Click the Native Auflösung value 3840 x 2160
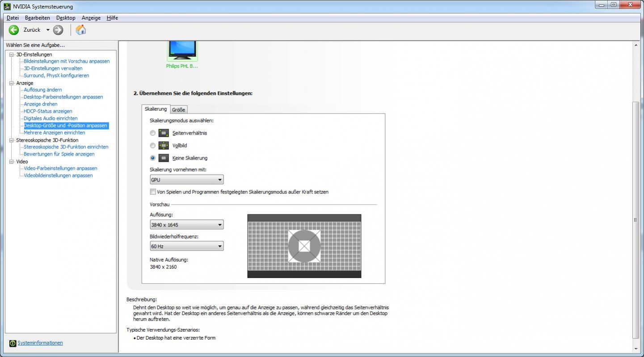The height and width of the screenshot is (357, 644). 163,267
